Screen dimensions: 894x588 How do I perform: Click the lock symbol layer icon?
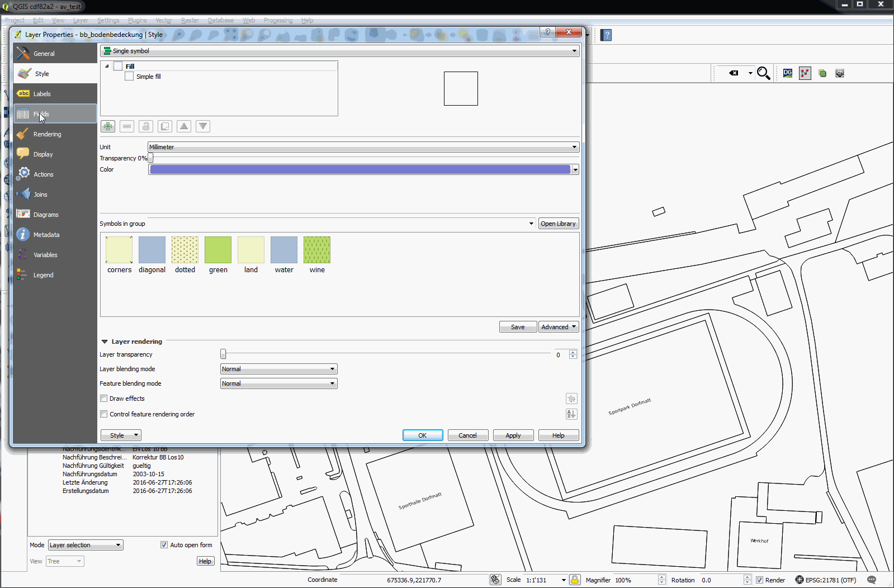click(x=146, y=126)
